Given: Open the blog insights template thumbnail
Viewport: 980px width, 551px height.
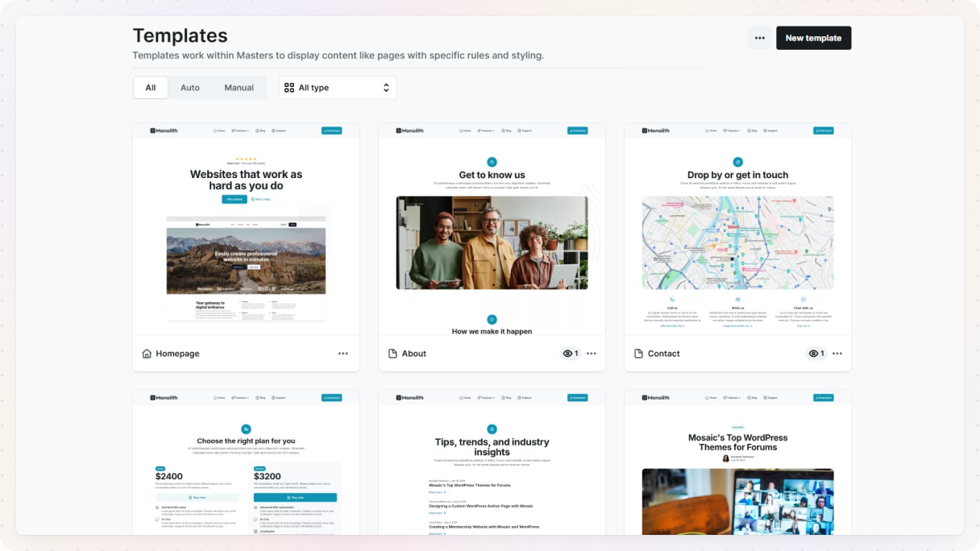Looking at the screenshot, I should (x=492, y=463).
